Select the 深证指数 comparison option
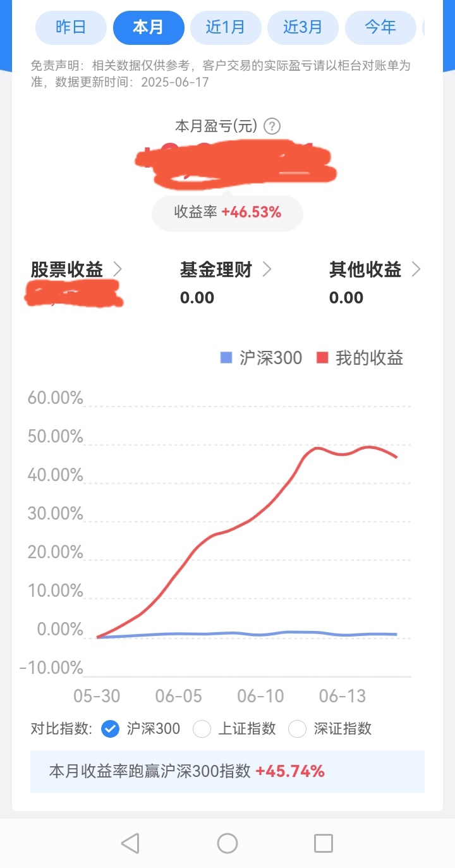Image resolution: width=455 pixels, height=868 pixels. (x=297, y=729)
